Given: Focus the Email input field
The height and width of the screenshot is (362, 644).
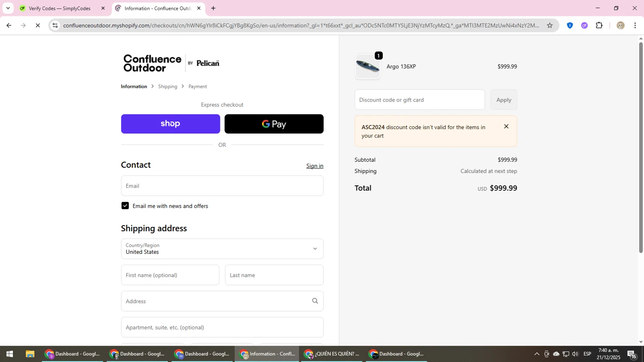Looking at the screenshot, I should pos(222,186).
